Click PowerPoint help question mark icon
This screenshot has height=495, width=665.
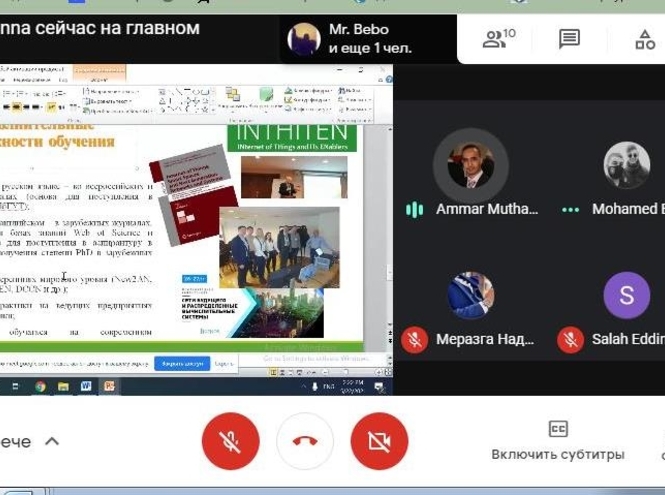389,79
